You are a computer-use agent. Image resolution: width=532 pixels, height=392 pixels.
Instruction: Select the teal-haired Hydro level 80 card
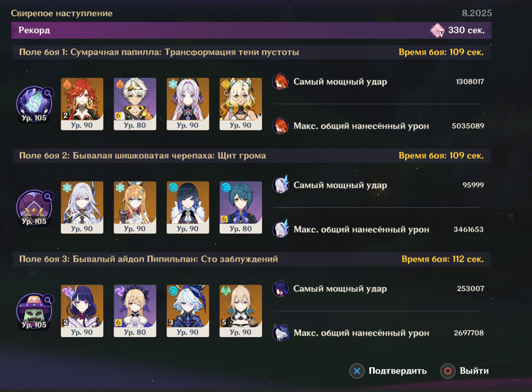click(241, 207)
